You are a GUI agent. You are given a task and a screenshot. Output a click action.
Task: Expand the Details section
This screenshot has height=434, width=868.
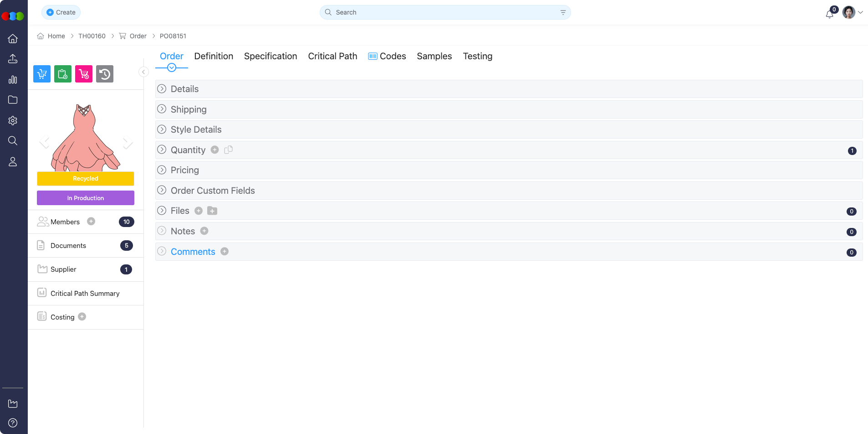[162, 89]
